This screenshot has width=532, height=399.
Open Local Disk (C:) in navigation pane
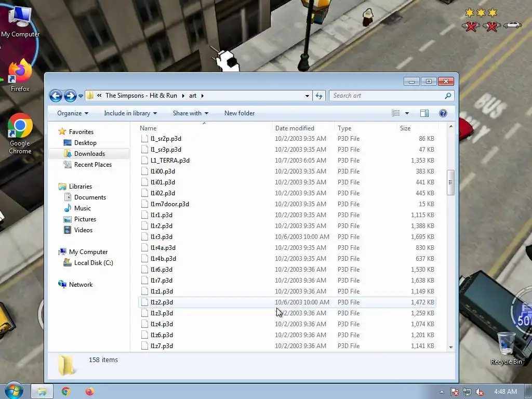pos(94,262)
